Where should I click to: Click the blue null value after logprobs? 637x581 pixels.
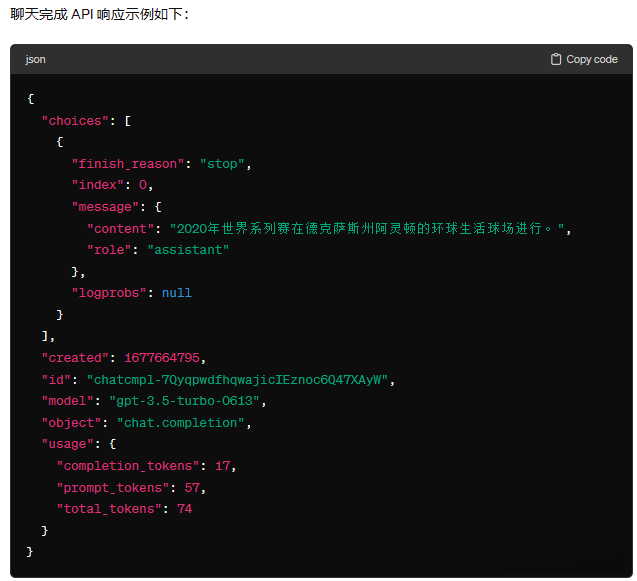coord(176,293)
